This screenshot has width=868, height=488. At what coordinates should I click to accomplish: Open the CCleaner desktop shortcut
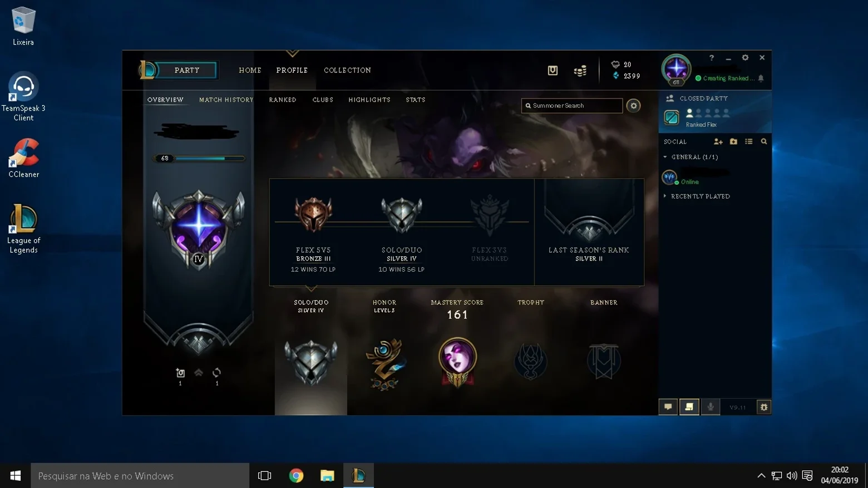click(23, 159)
